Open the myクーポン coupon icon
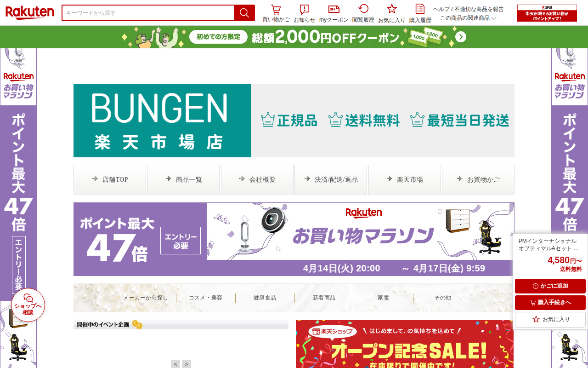The image size is (588, 368). click(x=334, y=13)
